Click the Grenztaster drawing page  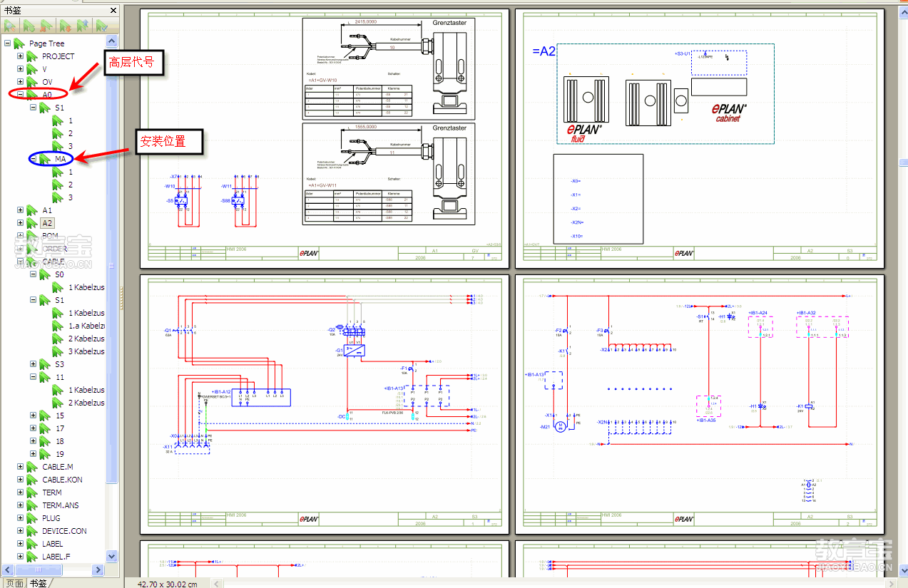325,139
